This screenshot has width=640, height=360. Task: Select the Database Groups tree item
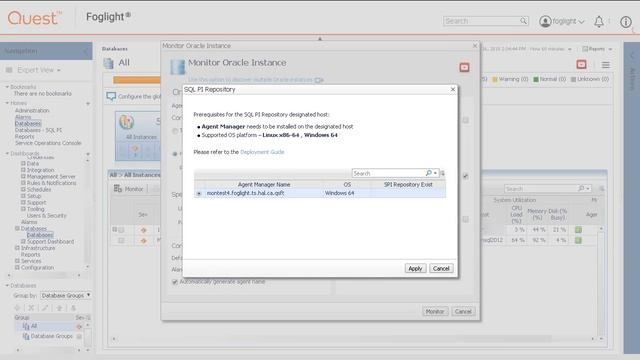coord(51,336)
